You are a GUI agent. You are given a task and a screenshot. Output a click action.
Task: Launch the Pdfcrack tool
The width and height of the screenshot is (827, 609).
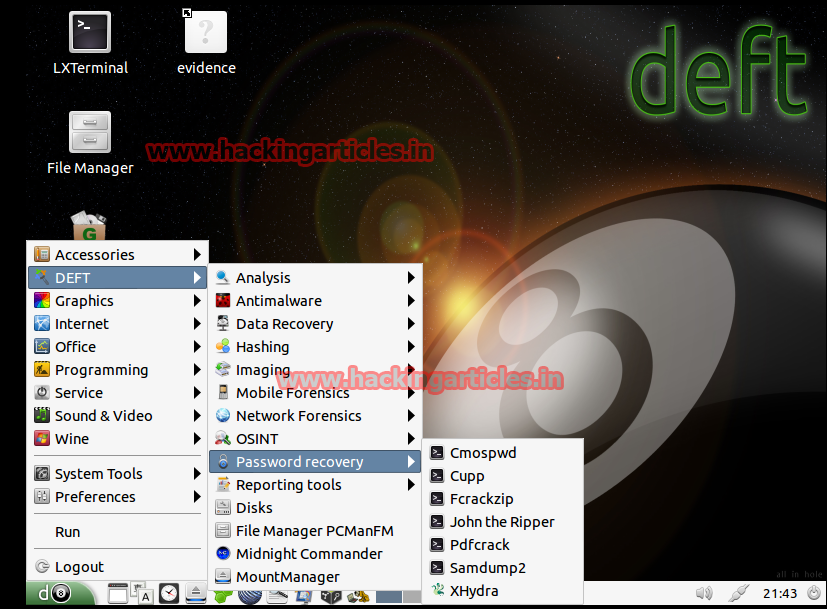pos(503,545)
